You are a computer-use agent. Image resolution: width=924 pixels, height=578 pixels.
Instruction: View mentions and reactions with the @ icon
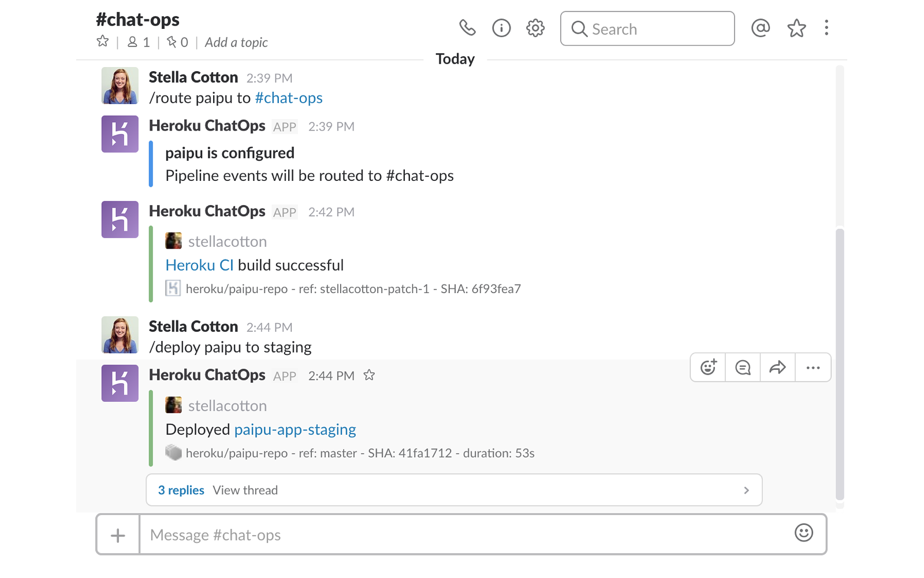pyautogui.click(x=761, y=28)
